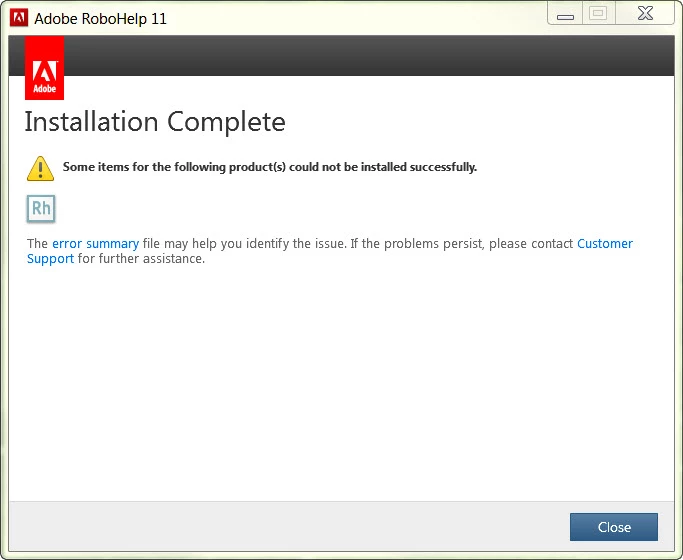The width and height of the screenshot is (683, 560).
Task: Click the yellow warning triangle icon
Action: click(41, 169)
